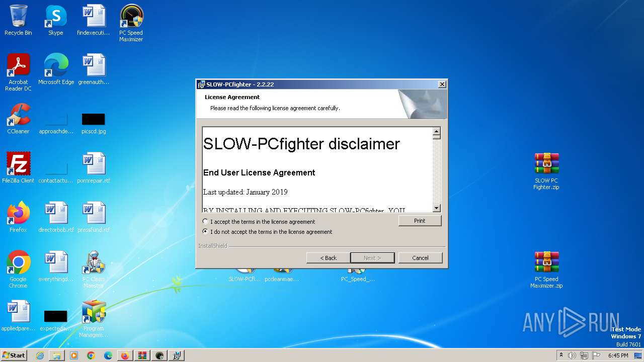Open the Recycle Bin desktop icon
The height and width of the screenshot is (362, 644).
tap(18, 20)
